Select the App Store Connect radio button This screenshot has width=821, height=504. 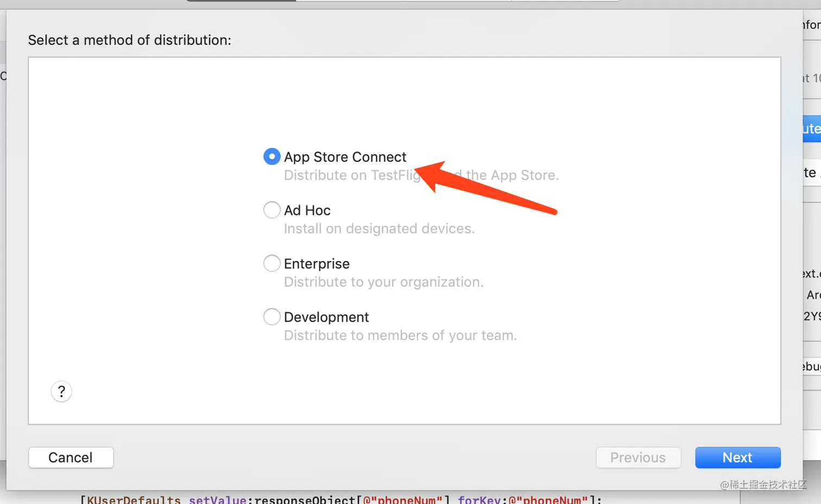click(x=271, y=157)
